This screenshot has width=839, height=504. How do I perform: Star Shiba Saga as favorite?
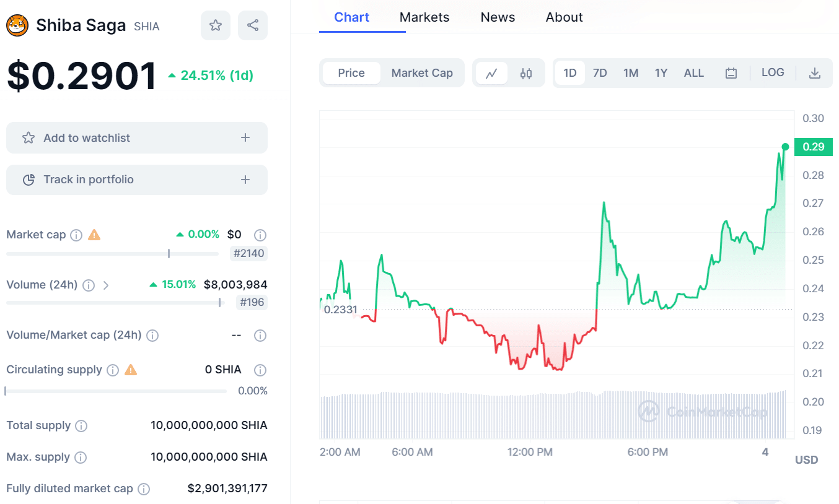click(216, 25)
